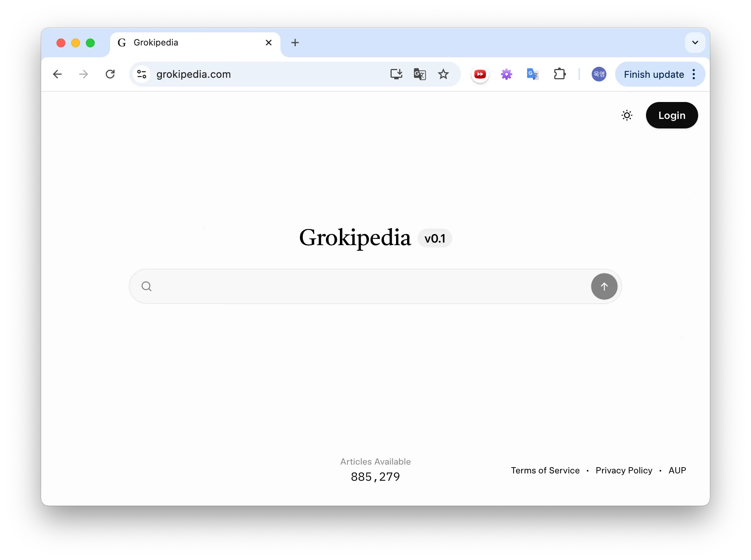Click the install app icon in address bar

click(x=396, y=74)
